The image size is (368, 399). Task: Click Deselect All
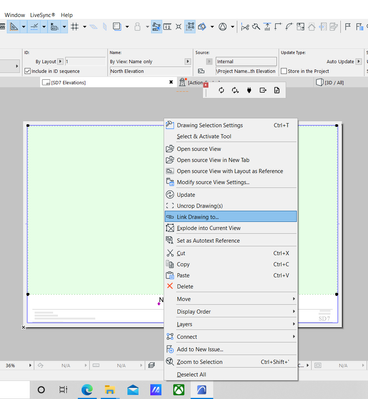231,374
